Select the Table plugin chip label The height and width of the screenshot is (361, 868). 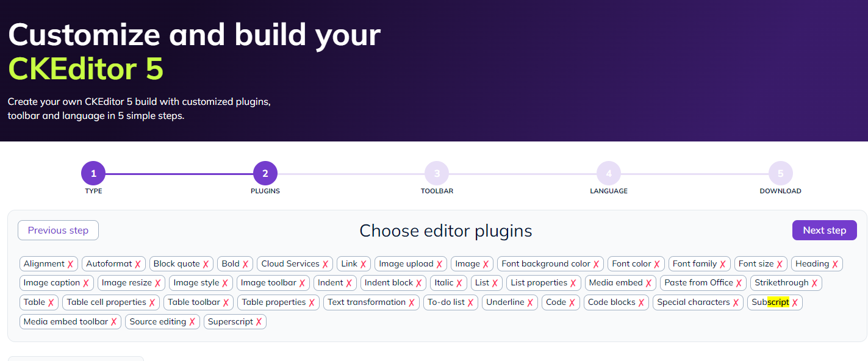click(34, 302)
